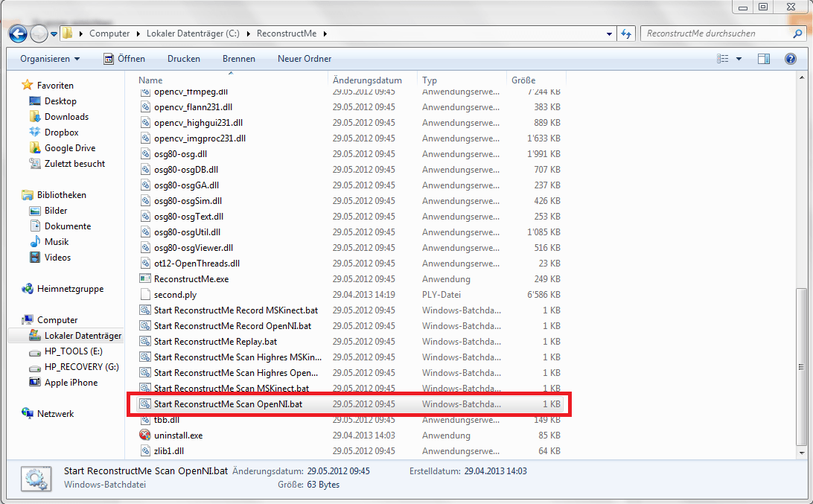Open Dropbox in the sidebar

point(61,133)
